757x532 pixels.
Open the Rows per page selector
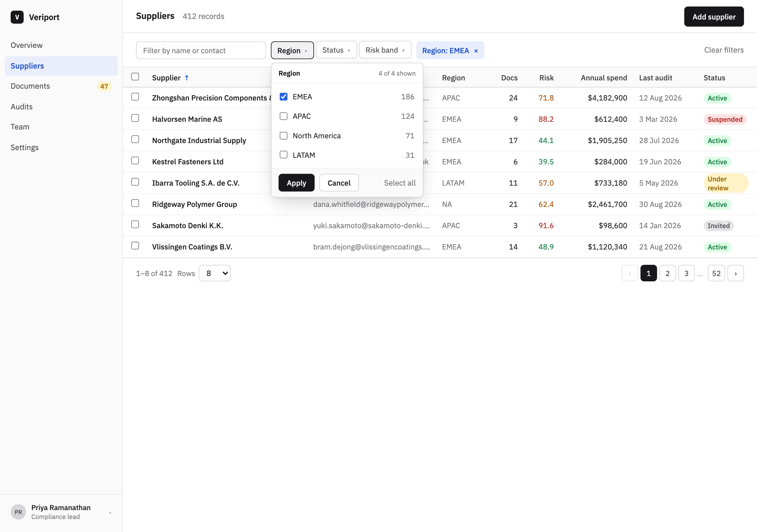tap(215, 273)
